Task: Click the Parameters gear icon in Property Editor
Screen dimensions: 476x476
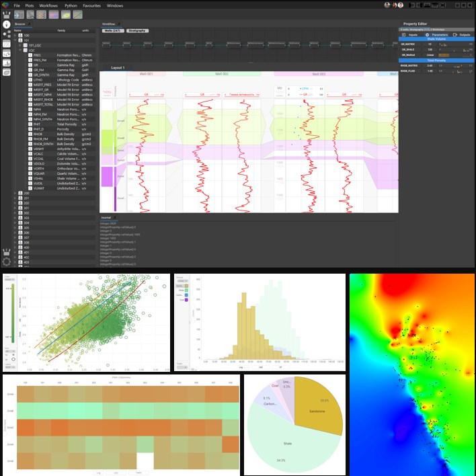Action: (427, 34)
